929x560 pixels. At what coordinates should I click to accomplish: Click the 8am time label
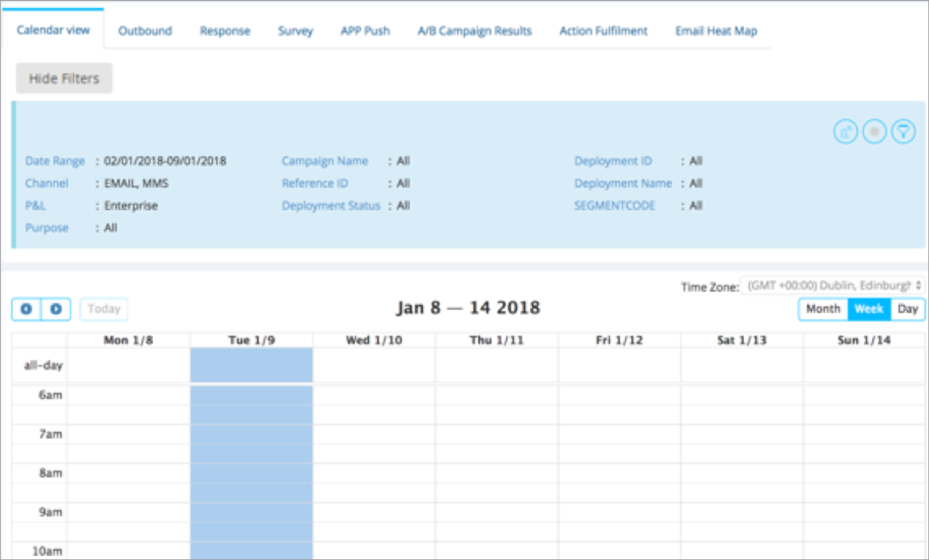click(x=50, y=473)
